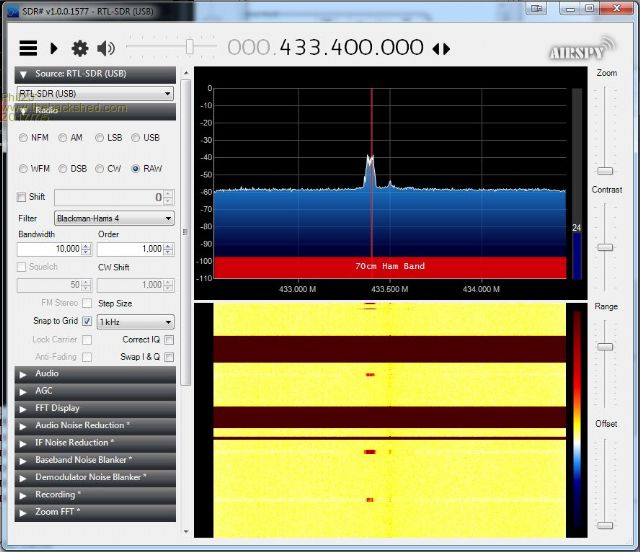
Task: Click the CW Shift 1,000 field
Action: [x=130, y=285]
